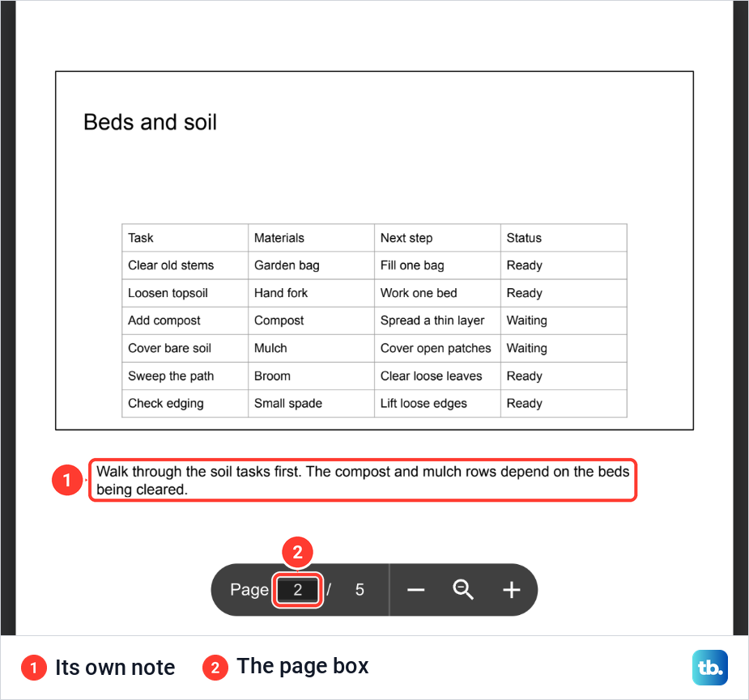The height and width of the screenshot is (700, 749).
Task: Click the "Cover bare soil" cell
Action: tap(185, 349)
